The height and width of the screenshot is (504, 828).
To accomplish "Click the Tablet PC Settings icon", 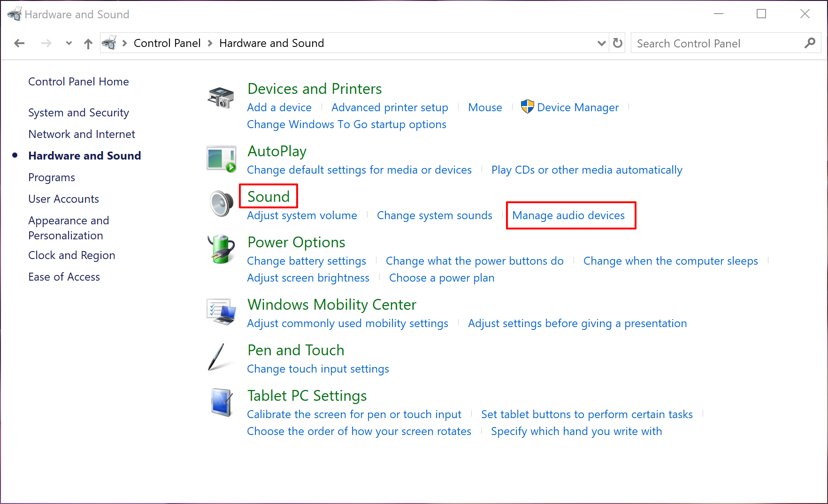I will tap(221, 402).
